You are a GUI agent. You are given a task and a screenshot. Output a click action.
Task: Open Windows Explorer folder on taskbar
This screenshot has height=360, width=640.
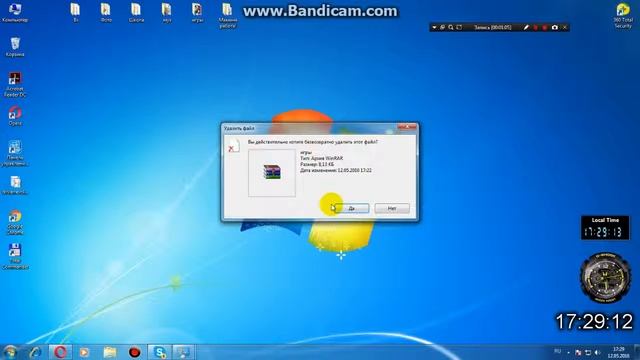coord(109,352)
